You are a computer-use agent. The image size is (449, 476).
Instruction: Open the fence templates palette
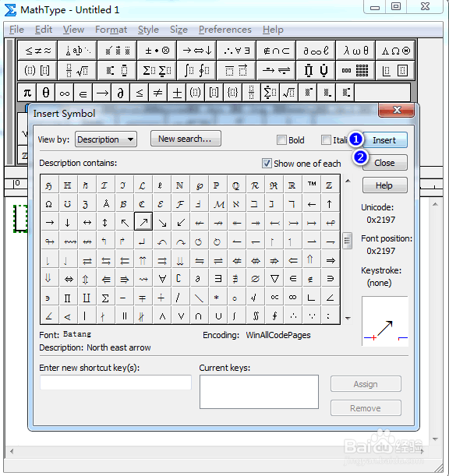pyautogui.click(x=37, y=70)
